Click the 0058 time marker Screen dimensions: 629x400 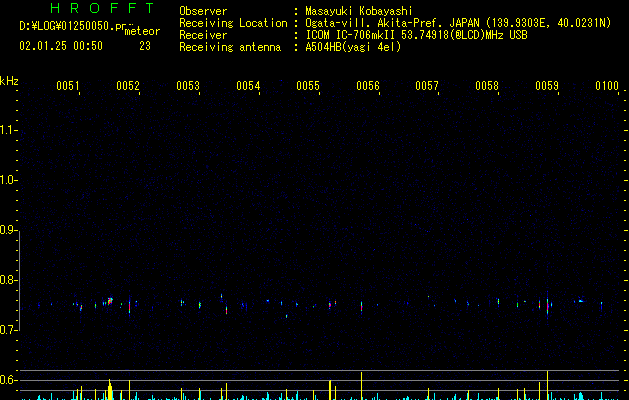click(487, 86)
